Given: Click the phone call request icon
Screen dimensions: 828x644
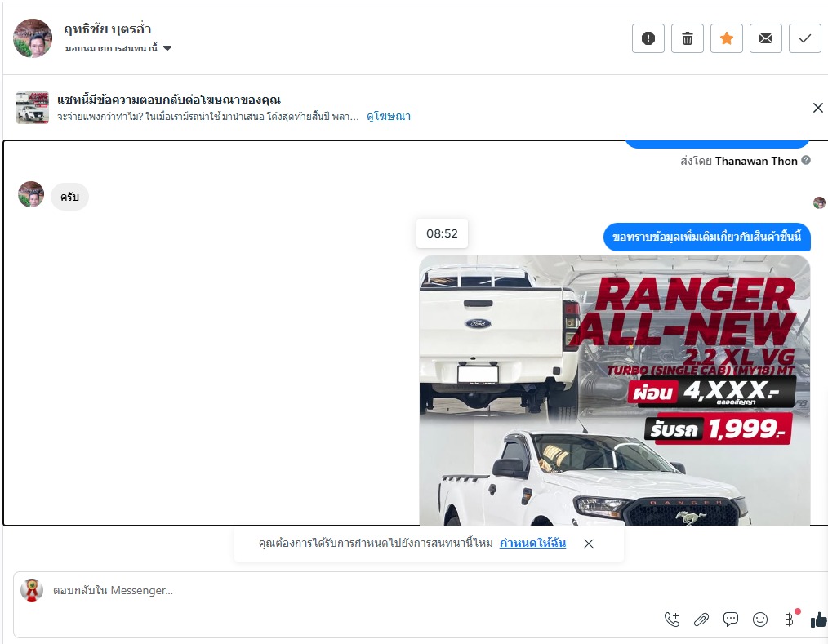Looking at the screenshot, I should pyautogui.click(x=672, y=620).
